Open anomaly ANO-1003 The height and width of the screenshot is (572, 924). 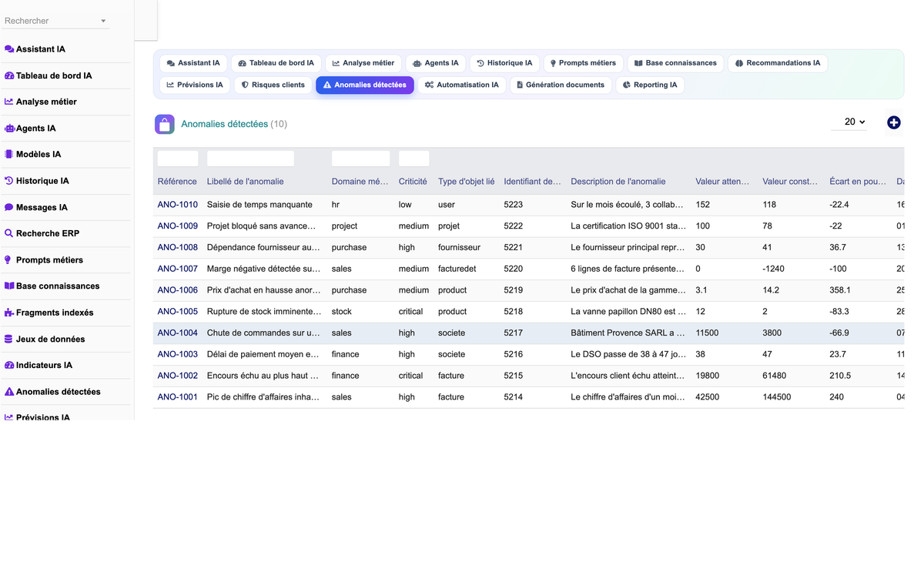coord(177,355)
